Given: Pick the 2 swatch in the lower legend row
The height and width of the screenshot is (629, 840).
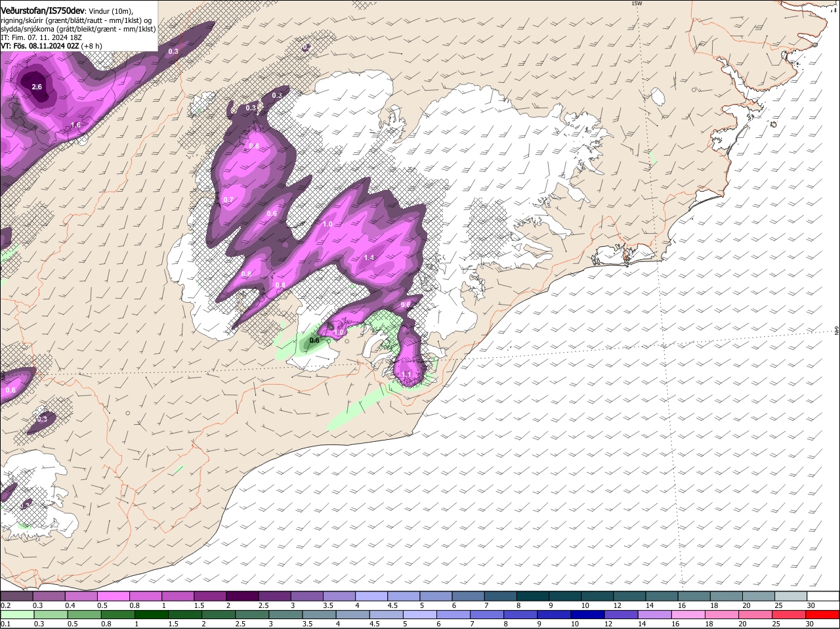Looking at the screenshot, I should (x=218, y=615).
